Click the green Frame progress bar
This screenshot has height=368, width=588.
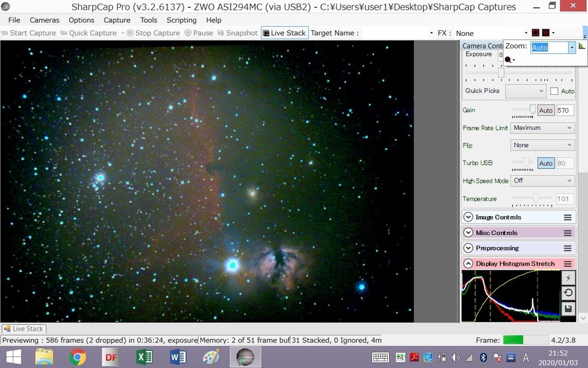[525, 340]
